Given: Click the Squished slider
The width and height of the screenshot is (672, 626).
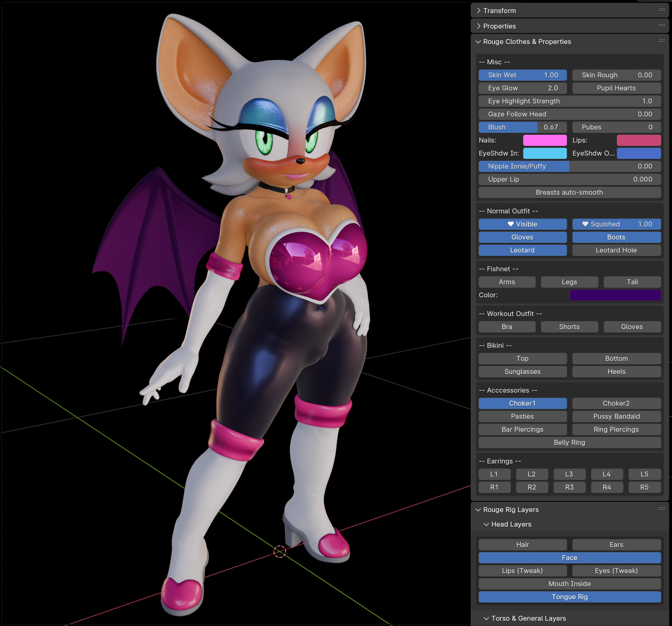Looking at the screenshot, I should [617, 224].
